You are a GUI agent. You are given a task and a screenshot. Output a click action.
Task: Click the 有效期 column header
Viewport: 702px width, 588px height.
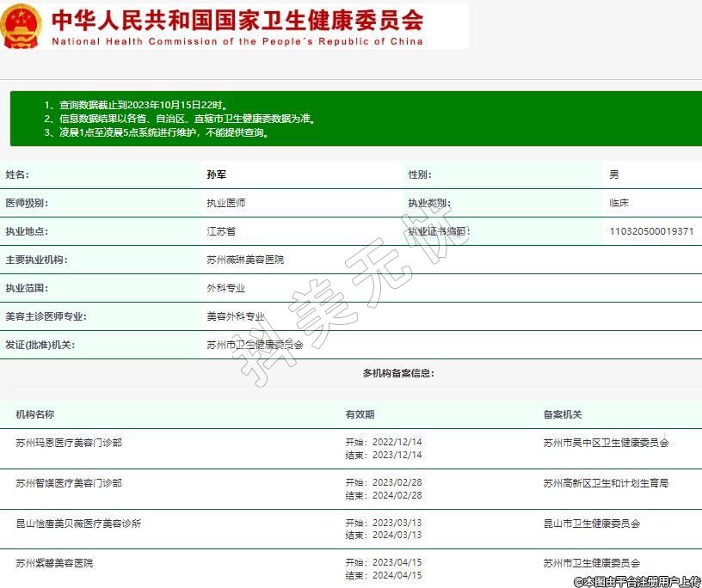360,414
